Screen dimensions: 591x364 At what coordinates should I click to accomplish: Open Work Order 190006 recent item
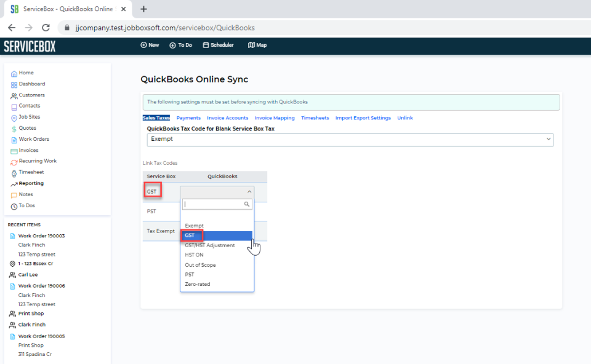click(41, 286)
